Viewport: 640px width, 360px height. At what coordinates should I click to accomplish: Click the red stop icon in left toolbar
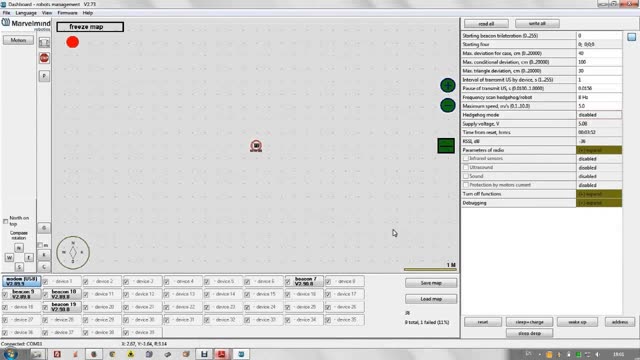pos(44,58)
